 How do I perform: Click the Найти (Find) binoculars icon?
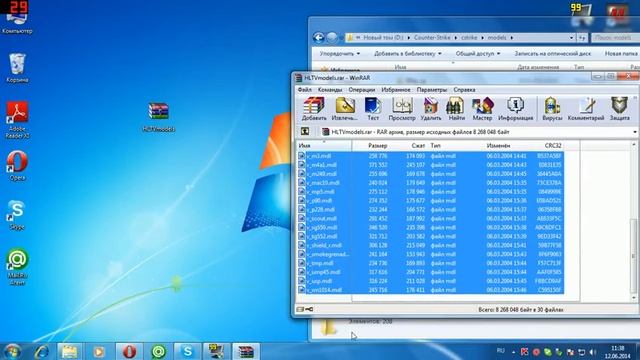[456, 109]
